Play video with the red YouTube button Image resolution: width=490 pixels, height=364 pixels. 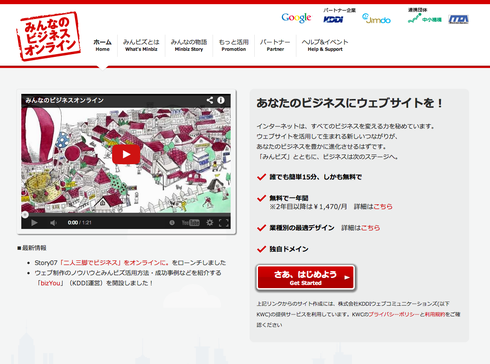(x=126, y=154)
